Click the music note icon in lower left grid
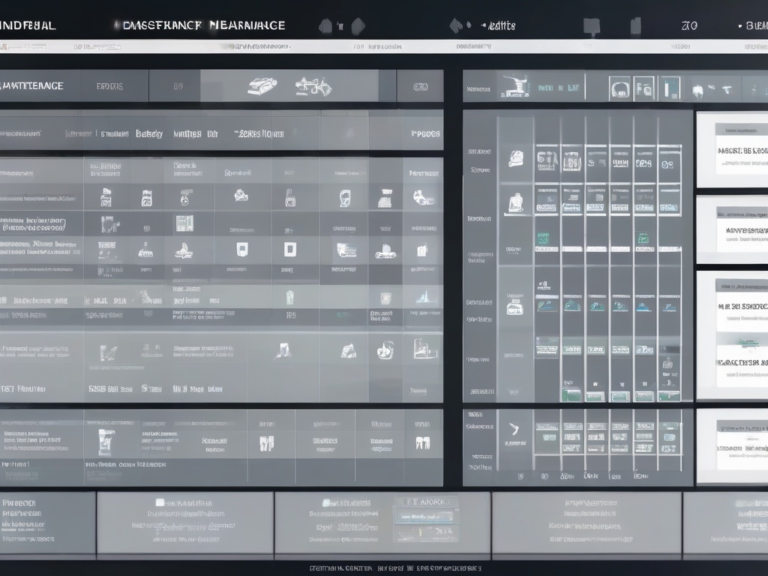This screenshot has height=576, width=768. point(283,350)
